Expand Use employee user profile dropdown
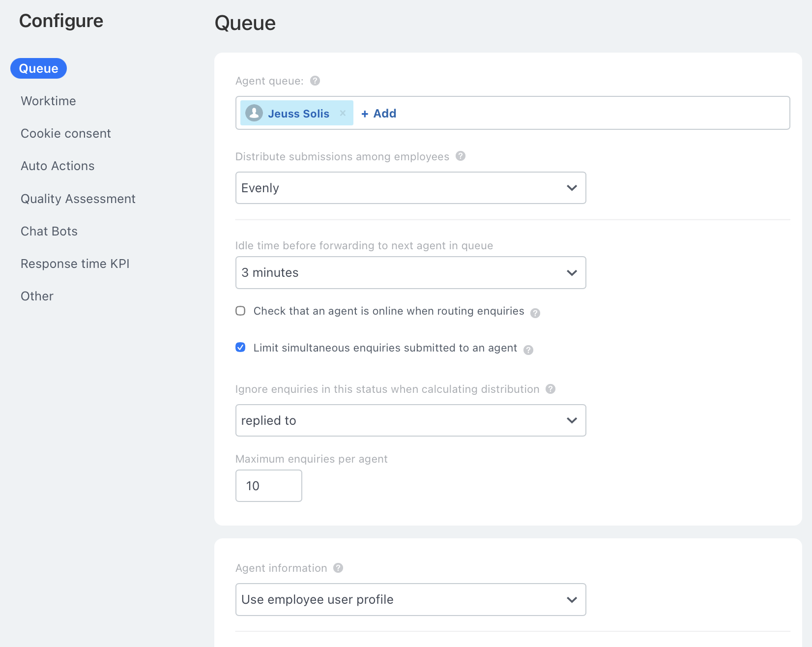This screenshot has height=647, width=812. (x=410, y=599)
